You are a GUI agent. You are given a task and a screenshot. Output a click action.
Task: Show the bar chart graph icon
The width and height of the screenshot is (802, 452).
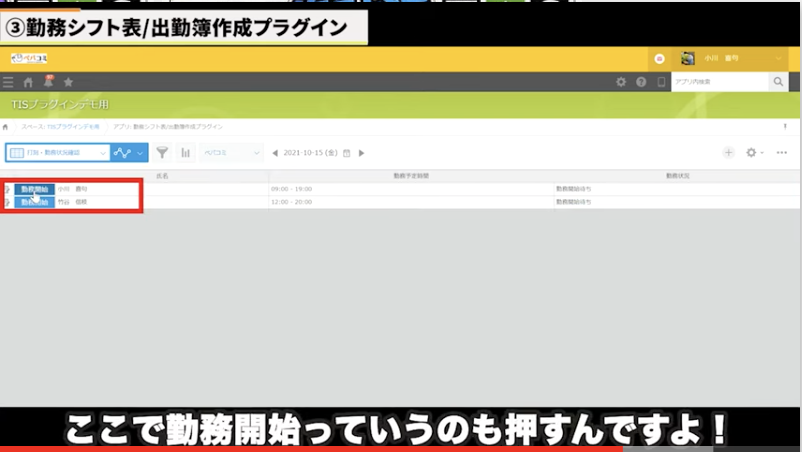click(185, 153)
